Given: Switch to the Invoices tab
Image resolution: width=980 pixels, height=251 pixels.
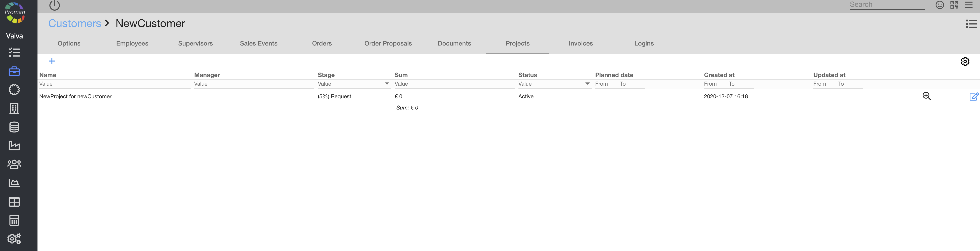Looking at the screenshot, I should (x=581, y=43).
